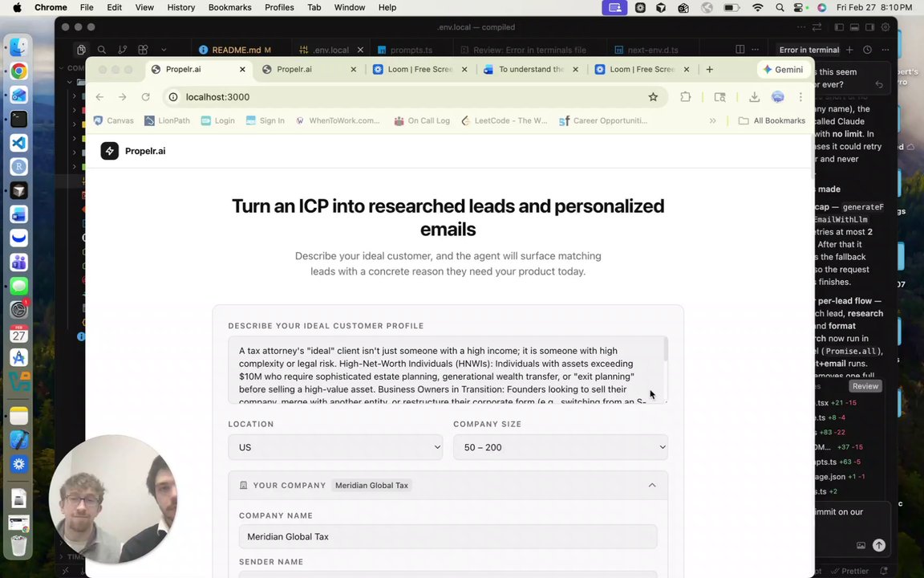Click the 'Error in terminal' chat tab
This screenshot has height=578, width=924.
(809, 50)
